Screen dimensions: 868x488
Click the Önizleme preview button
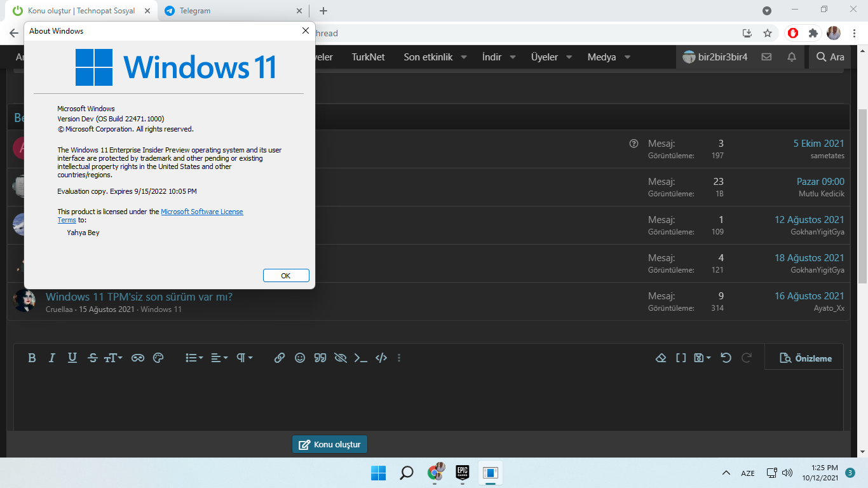tap(805, 358)
